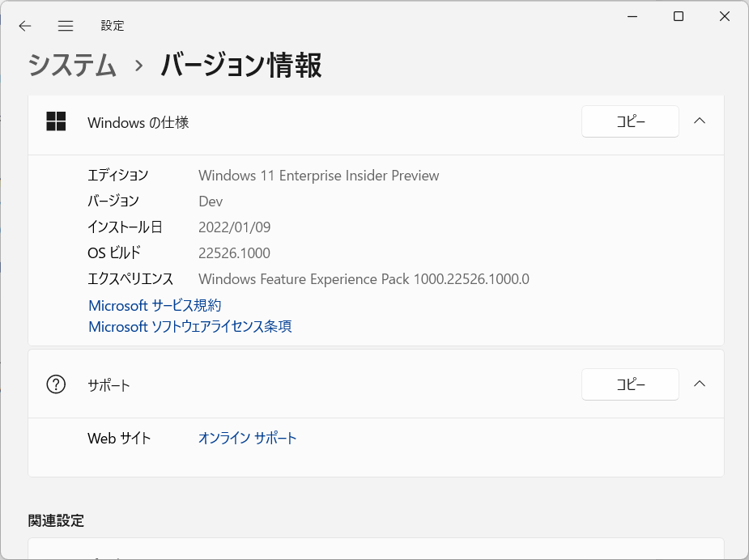Click the Windows の仕様 header text
The image size is (749, 560).
pos(138,123)
